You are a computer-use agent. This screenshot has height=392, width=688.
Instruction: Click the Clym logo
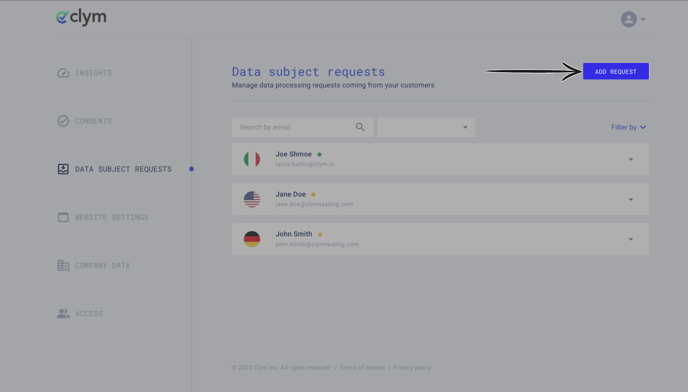(81, 17)
